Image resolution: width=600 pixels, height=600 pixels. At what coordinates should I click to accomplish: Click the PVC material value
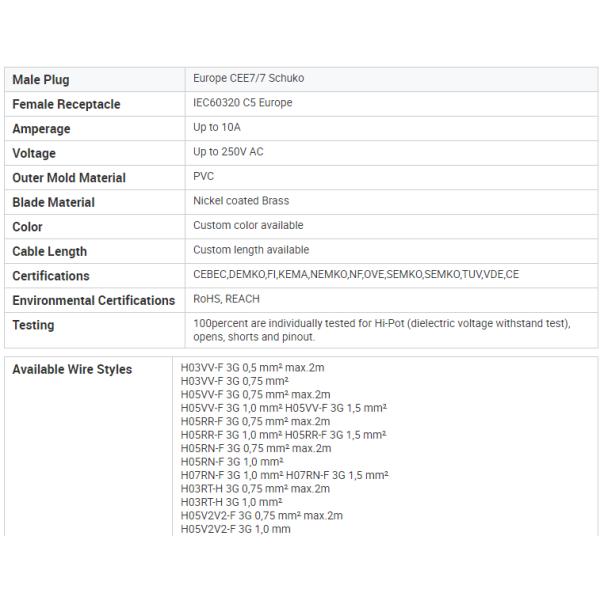coord(204,176)
